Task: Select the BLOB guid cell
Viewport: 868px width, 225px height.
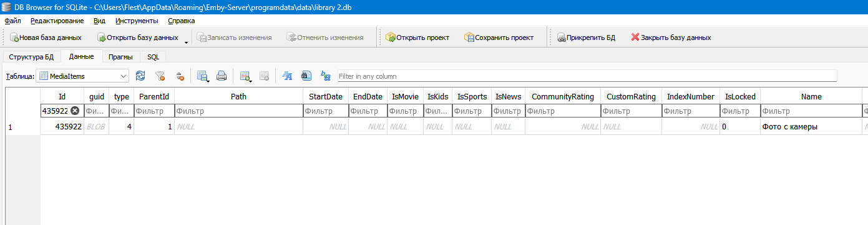Action: click(x=97, y=126)
